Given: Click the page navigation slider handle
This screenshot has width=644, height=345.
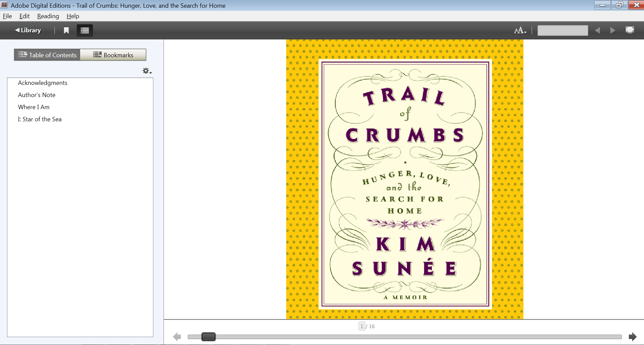Looking at the screenshot, I should click(208, 336).
